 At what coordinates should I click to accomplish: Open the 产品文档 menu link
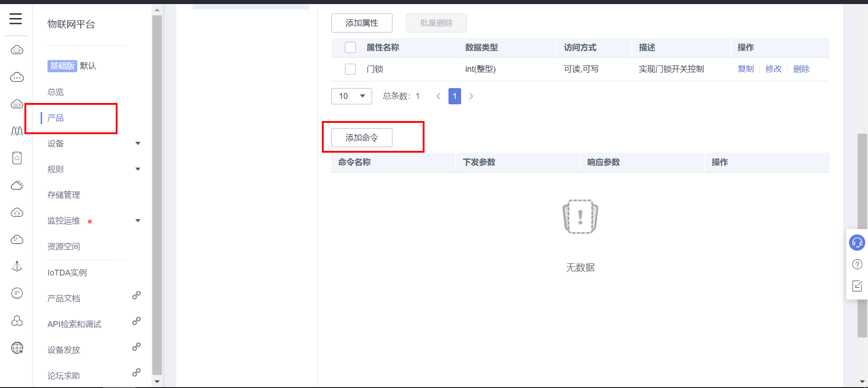click(x=64, y=299)
